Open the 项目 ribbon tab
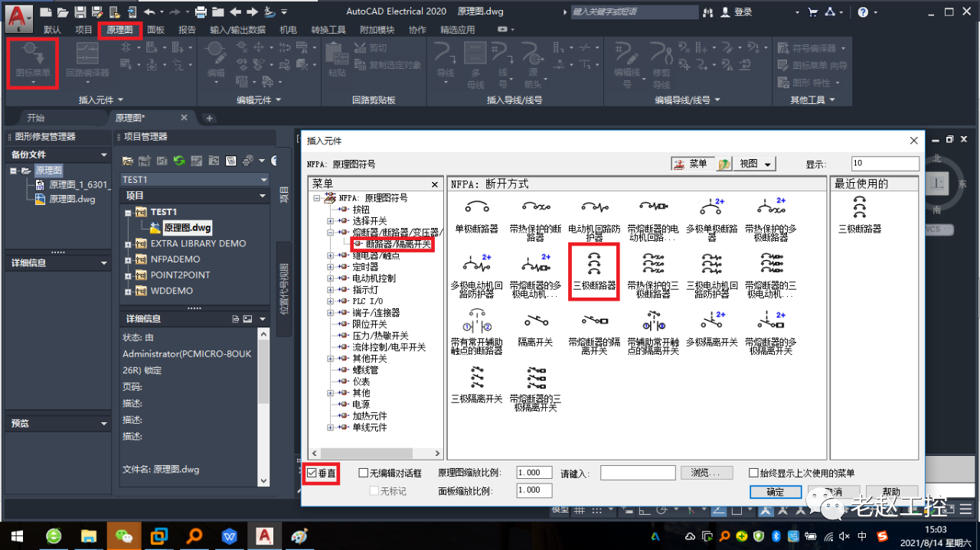The image size is (980, 550). pyautogui.click(x=84, y=30)
